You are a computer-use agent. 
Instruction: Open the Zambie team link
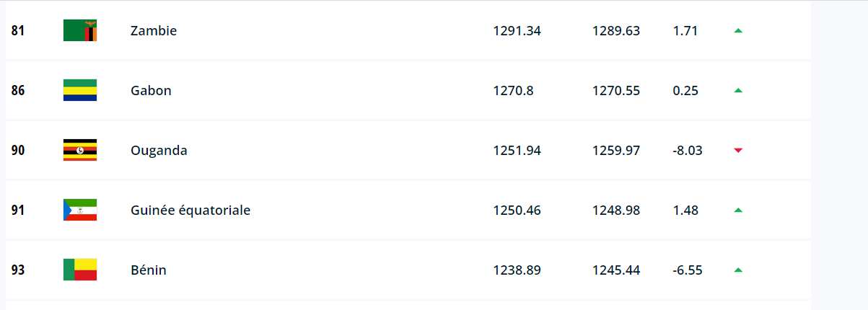click(x=154, y=31)
